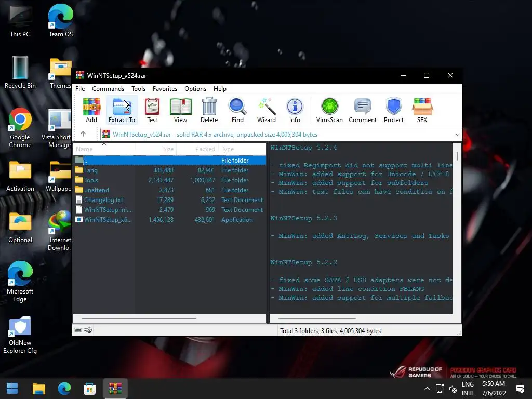This screenshot has height=399, width=532.
Task: Open the Find magnifier tool
Action: click(x=237, y=110)
